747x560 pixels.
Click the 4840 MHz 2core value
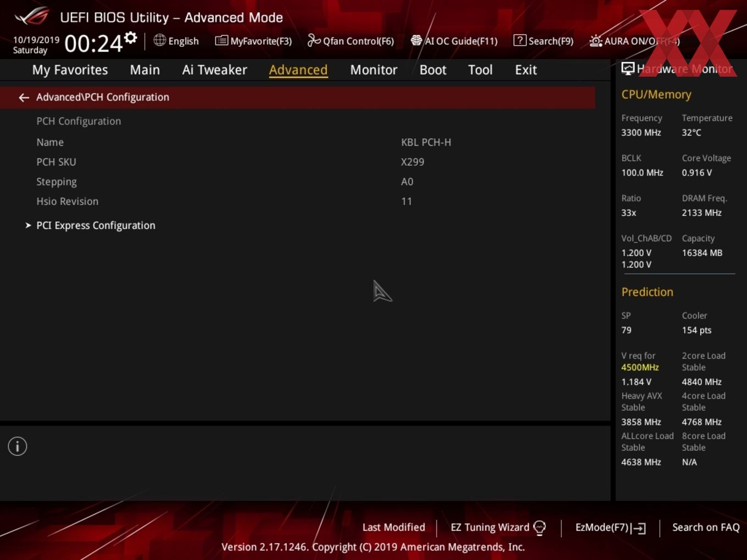coord(702,382)
